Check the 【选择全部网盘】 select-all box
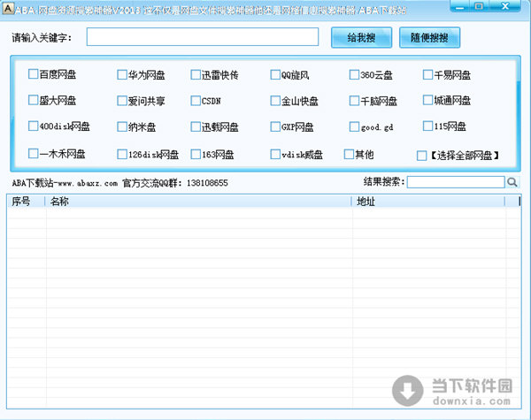 click(421, 156)
